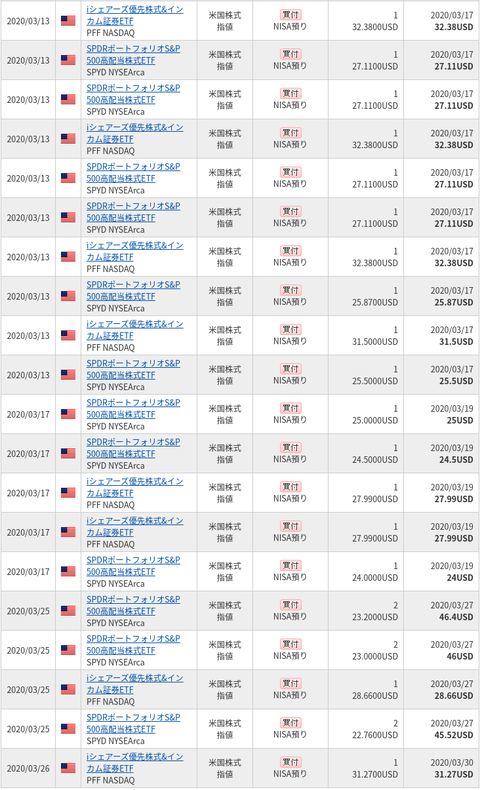This screenshot has height=790, width=480.
Task: Click the 買付 badge in the 25USD row
Action: 290,408
